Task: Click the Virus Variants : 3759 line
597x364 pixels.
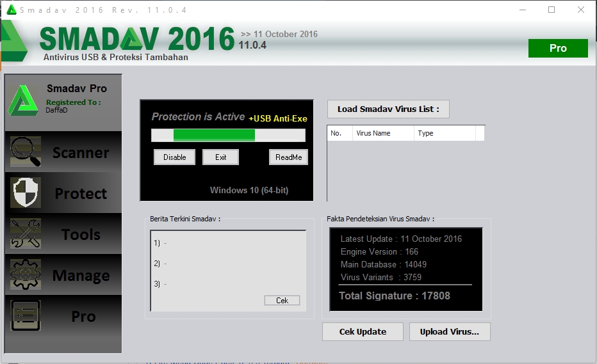Action: [380, 277]
